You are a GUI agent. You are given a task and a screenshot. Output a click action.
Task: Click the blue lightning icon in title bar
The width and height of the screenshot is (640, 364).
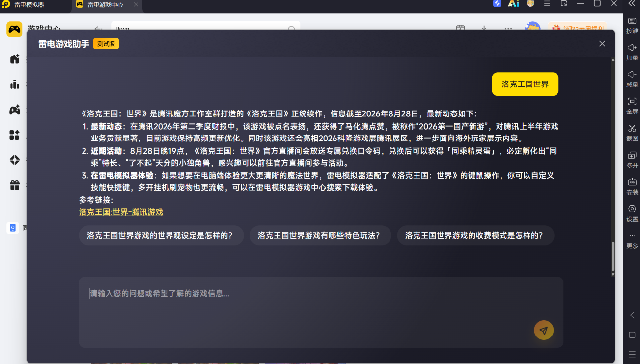coord(497,4)
